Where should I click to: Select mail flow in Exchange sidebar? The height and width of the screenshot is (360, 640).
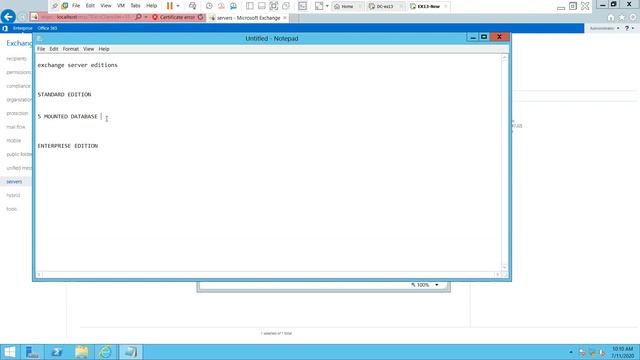click(16, 127)
